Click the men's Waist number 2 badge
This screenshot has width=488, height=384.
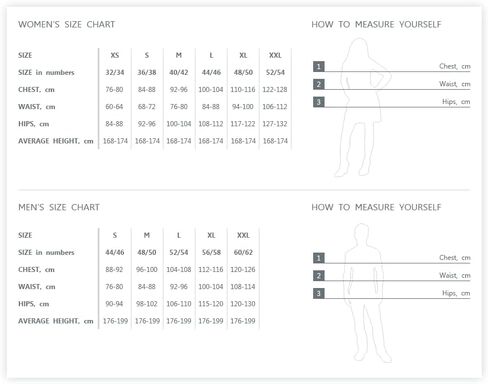pos(319,276)
